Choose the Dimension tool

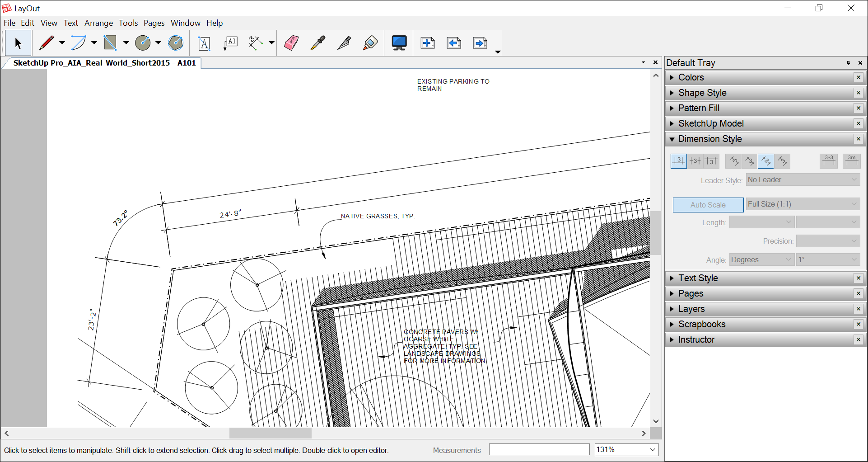(256, 43)
